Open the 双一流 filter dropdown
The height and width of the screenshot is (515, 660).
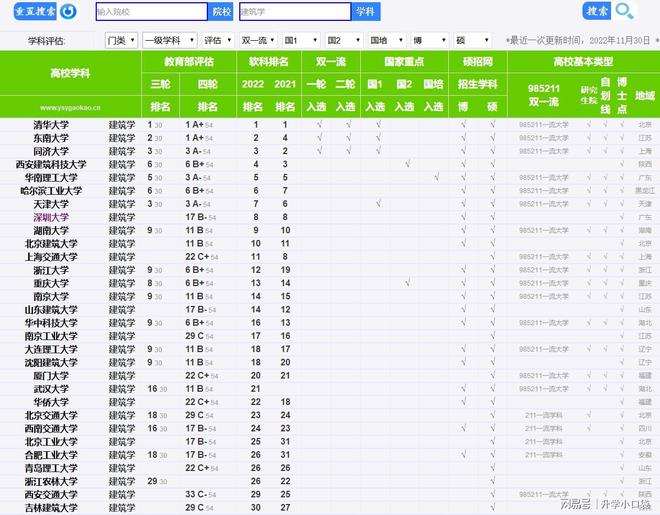pyautogui.click(x=258, y=40)
